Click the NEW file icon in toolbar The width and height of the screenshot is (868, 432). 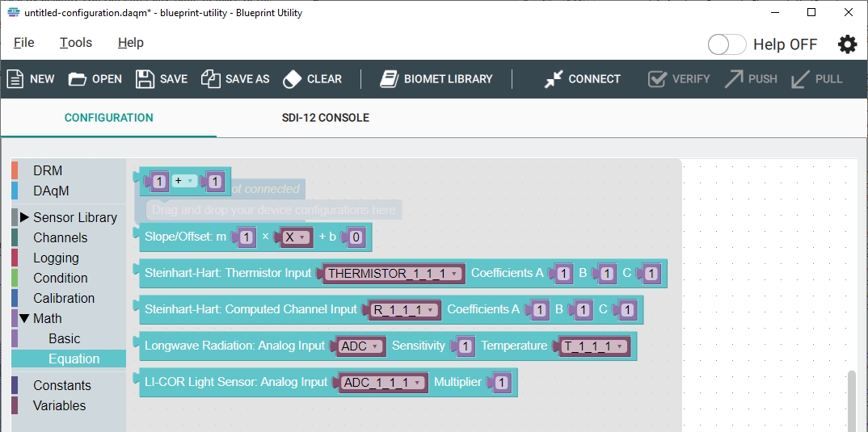(x=15, y=79)
